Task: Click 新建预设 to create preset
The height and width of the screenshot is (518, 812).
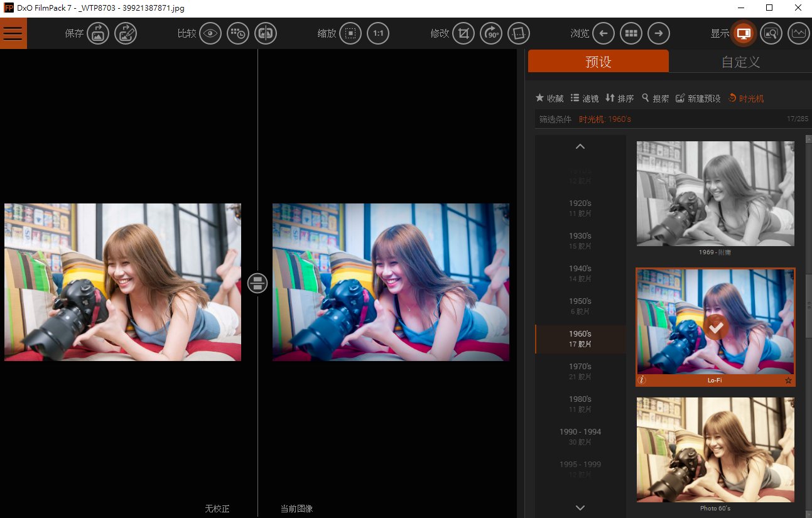Action: 698,99
